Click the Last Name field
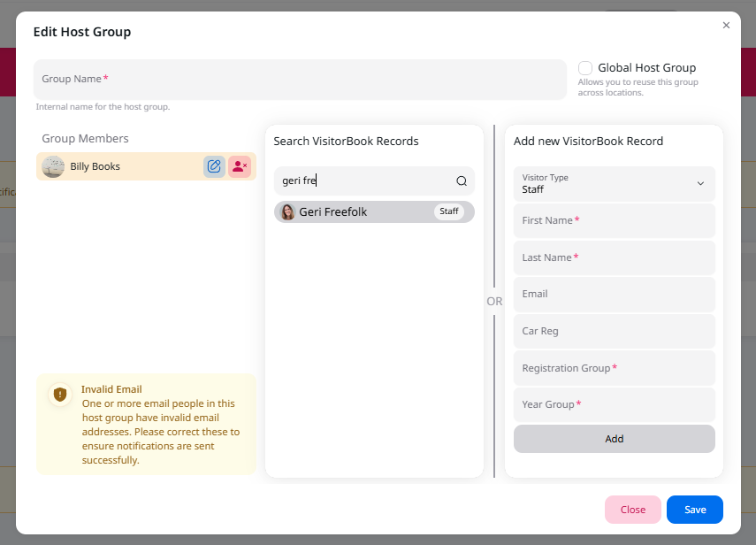The height and width of the screenshot is (545, 756). coord(614,257)
